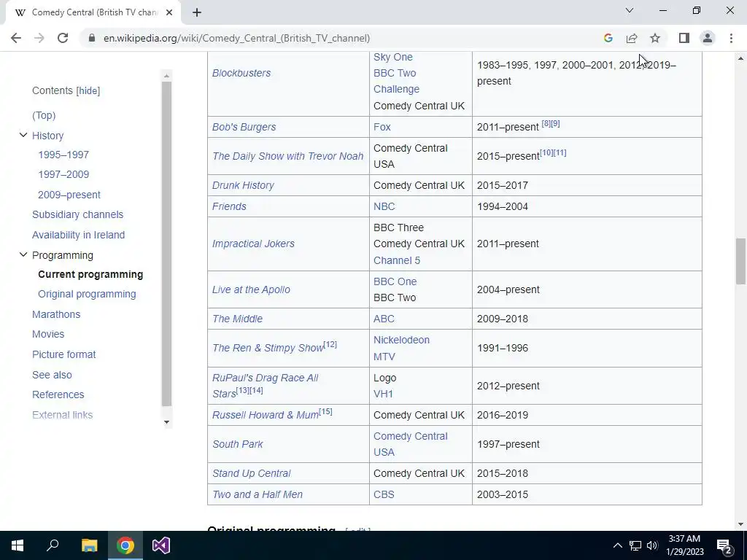Viewport: 747px width, 560px height.
Task: Launch File Explorer from the taskbar
Action: [x=89, y=545]
